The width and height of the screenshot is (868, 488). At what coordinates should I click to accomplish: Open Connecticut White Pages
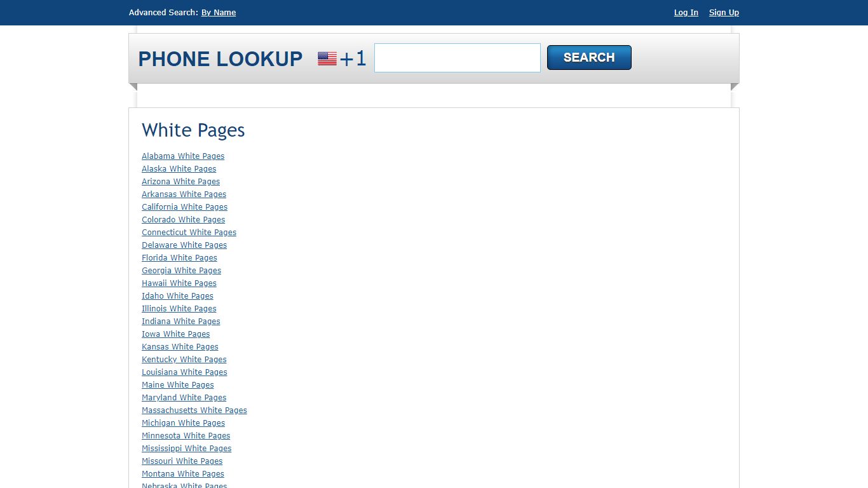point(189,233)
